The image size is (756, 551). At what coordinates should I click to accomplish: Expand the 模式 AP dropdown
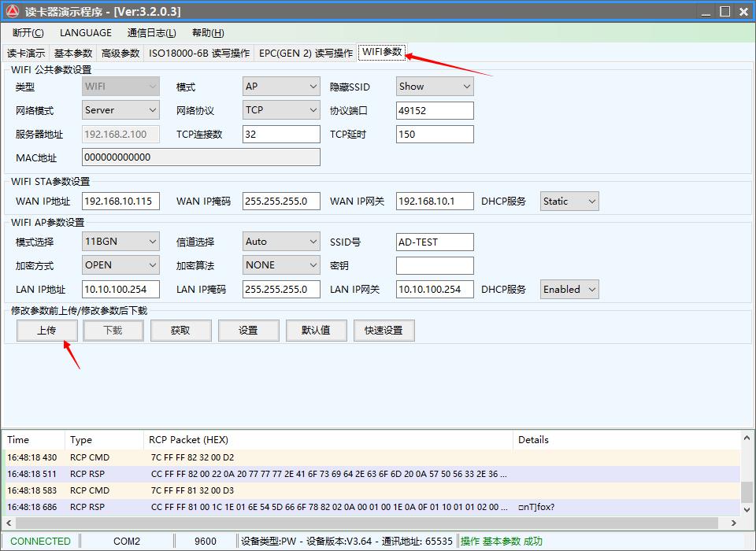281,87
